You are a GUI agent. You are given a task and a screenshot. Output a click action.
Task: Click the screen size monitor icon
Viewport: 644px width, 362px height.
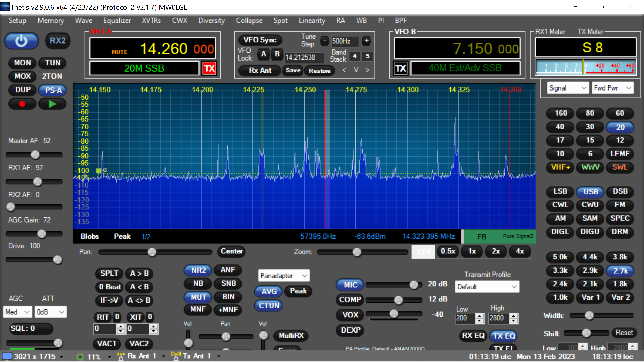tap(7, 356)
